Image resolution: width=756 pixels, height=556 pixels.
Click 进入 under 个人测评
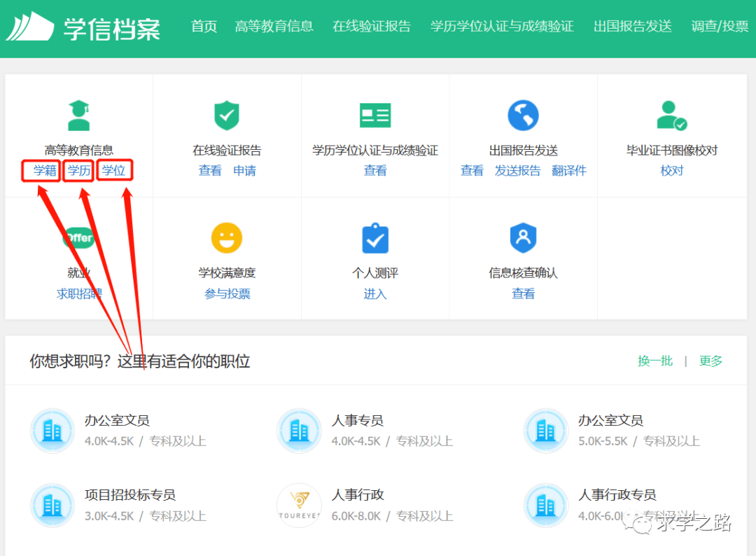[x=375, y=293]
